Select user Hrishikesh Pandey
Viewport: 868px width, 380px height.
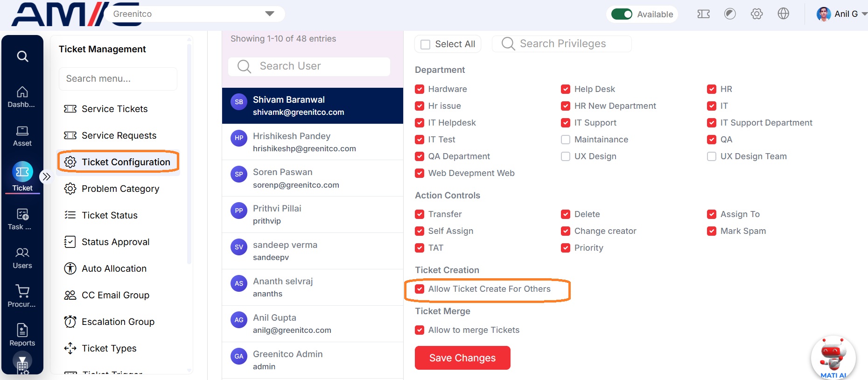313,142
